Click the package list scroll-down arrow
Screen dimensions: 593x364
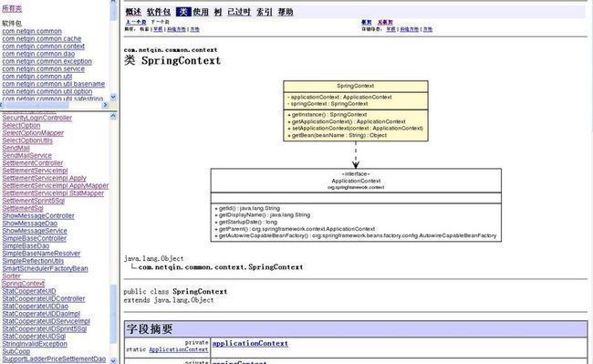[113, 97]
